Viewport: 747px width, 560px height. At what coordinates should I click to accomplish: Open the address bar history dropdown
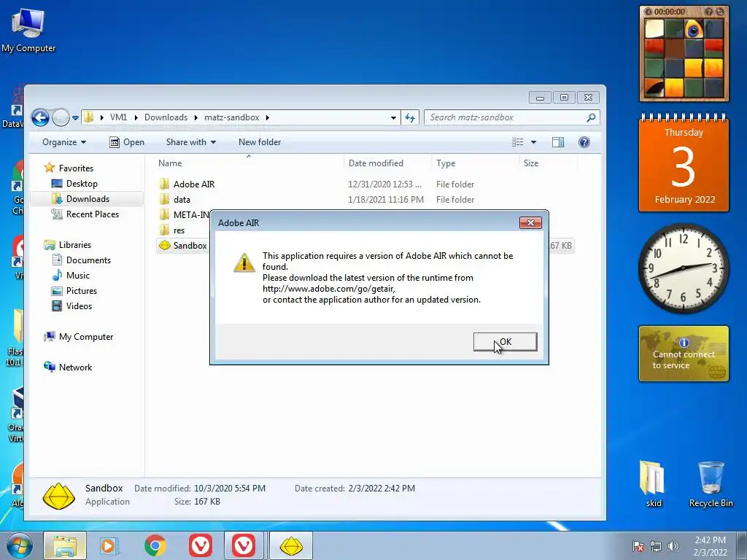click(393, 117)
